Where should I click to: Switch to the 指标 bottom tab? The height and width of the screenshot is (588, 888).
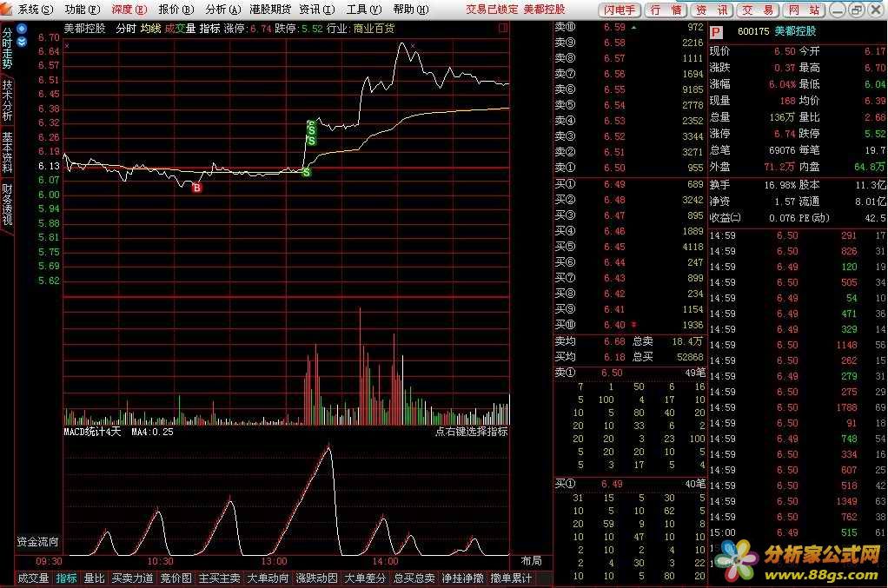coord(66,578)
